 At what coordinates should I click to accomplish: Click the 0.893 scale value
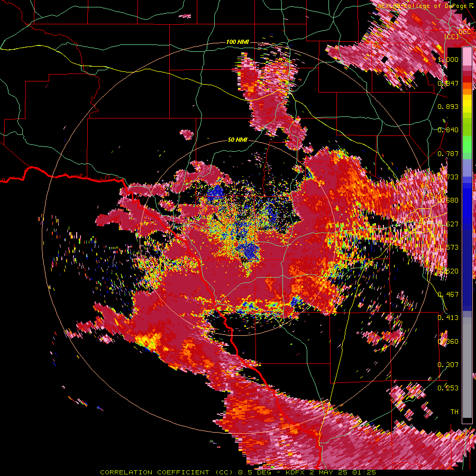click(x=448, y=106)
